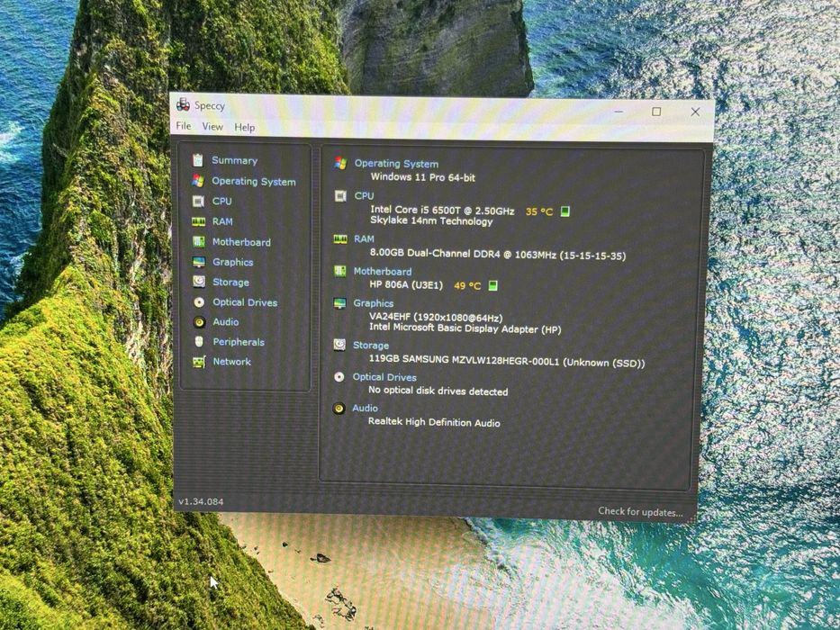
Task: Click the Windows flag icon in the summary panel
Action: pyautogui.click(x=340, y=163)
